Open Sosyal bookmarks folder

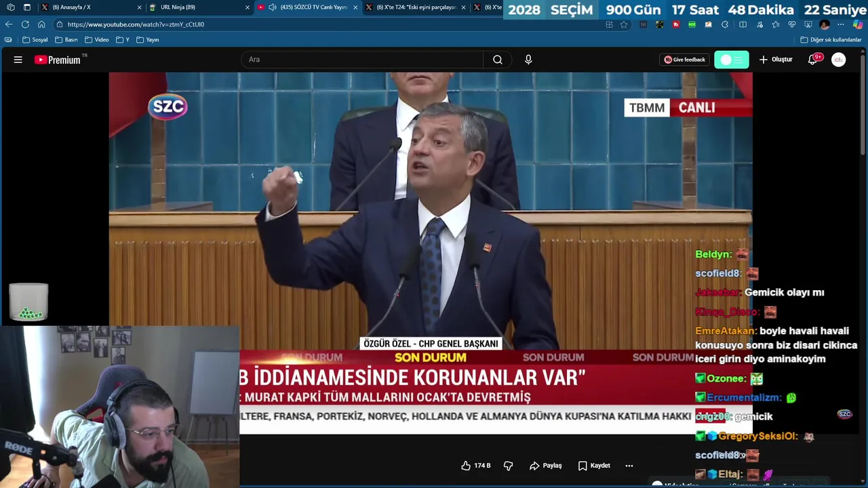(x=35, y=40)
